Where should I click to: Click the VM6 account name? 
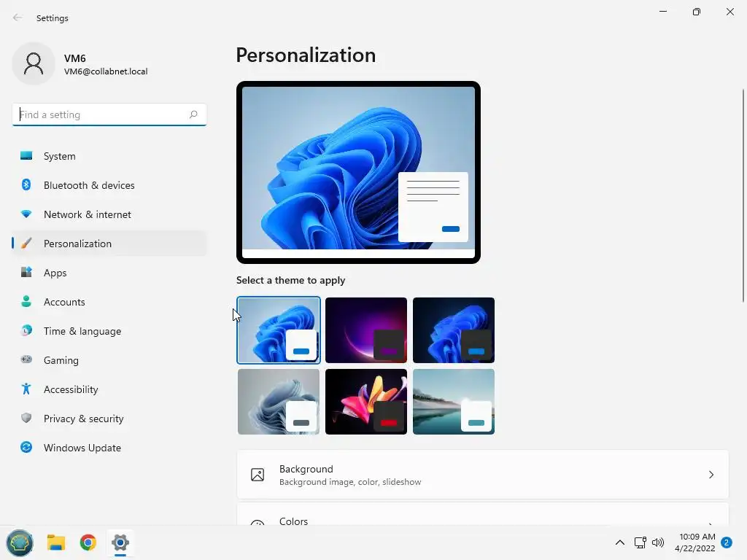pos(75,58)
